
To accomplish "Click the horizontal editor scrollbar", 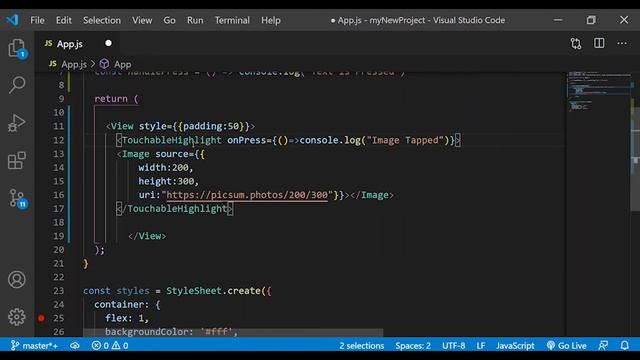I will (233, 333).
